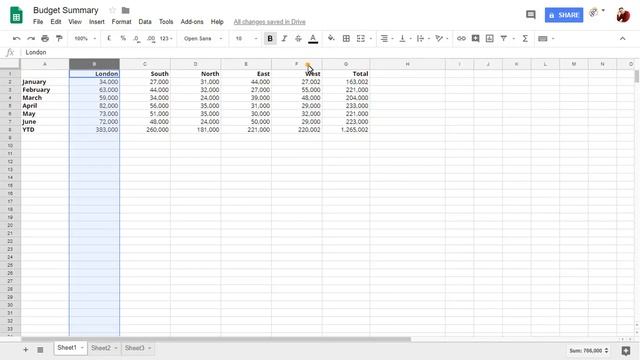The height and width of the screenshot is (360, 640).
Task: Select the YTD row label cell
Action: [x=45, y=129]
